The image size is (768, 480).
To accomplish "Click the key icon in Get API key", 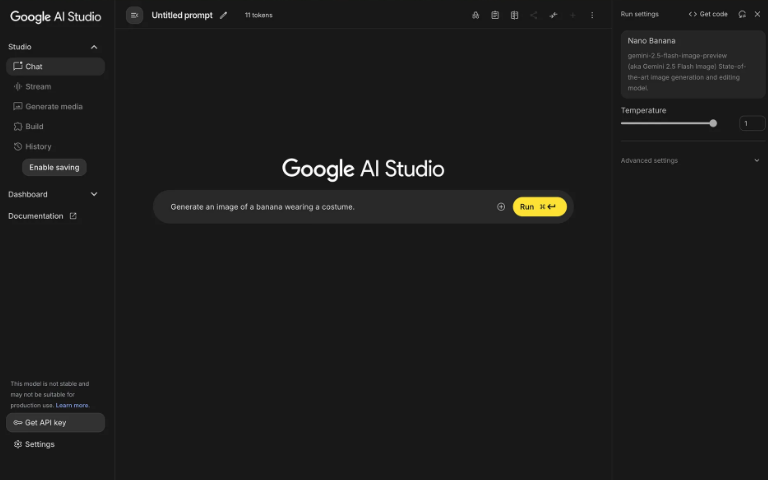I will 18,423.
